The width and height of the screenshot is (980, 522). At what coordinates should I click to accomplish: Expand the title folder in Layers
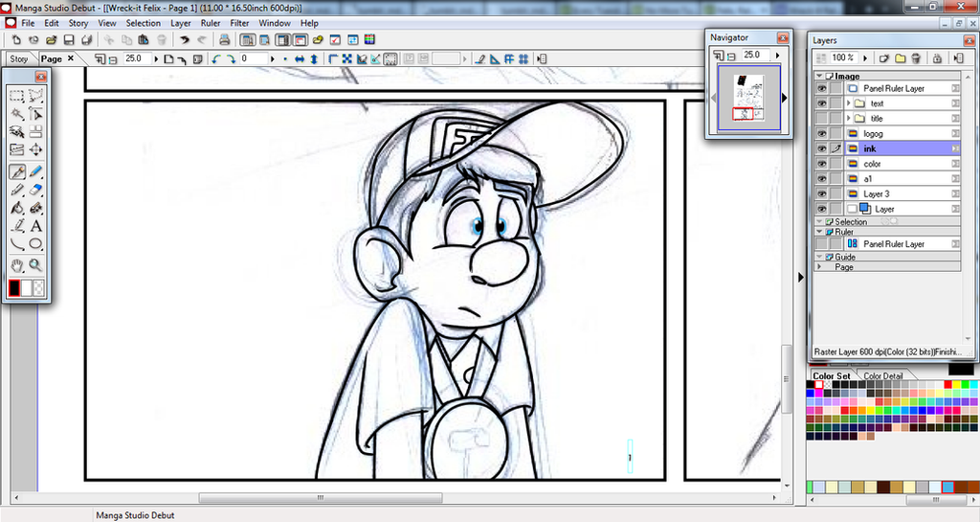[849, 118]
